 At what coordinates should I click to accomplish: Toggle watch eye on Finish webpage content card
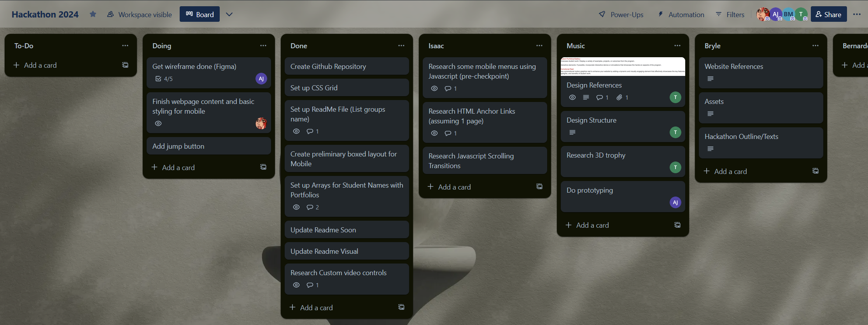click(158, 123)
